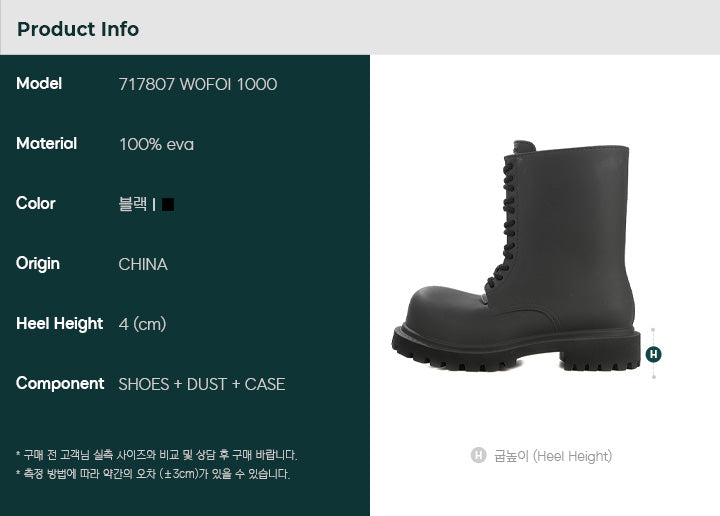Click the ±3cm measurement error notice
This screenshot has height=516, width=720.
point(153,473)
